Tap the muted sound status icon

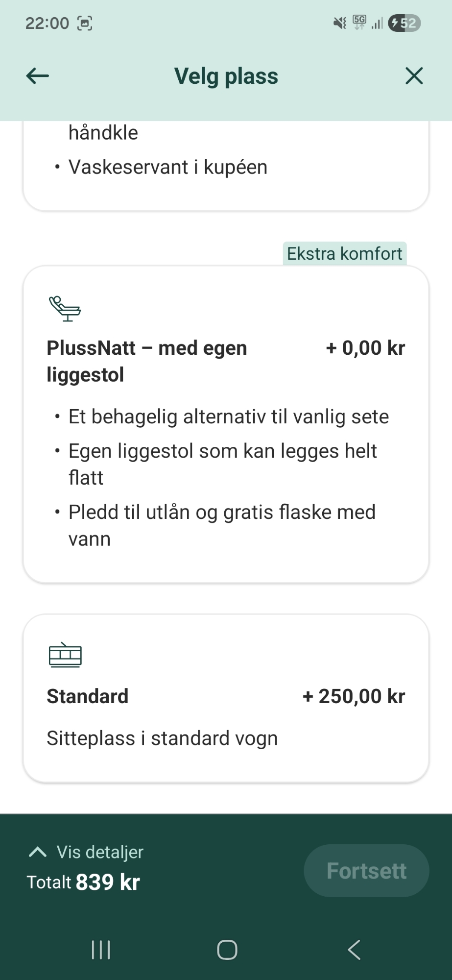coord(339,23)
